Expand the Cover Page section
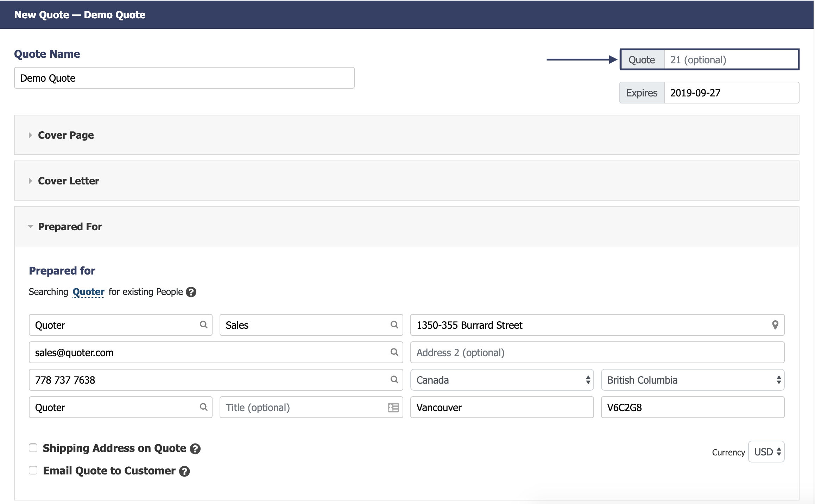The width and height of the screenshot is (815, 504). pos(66,135)
